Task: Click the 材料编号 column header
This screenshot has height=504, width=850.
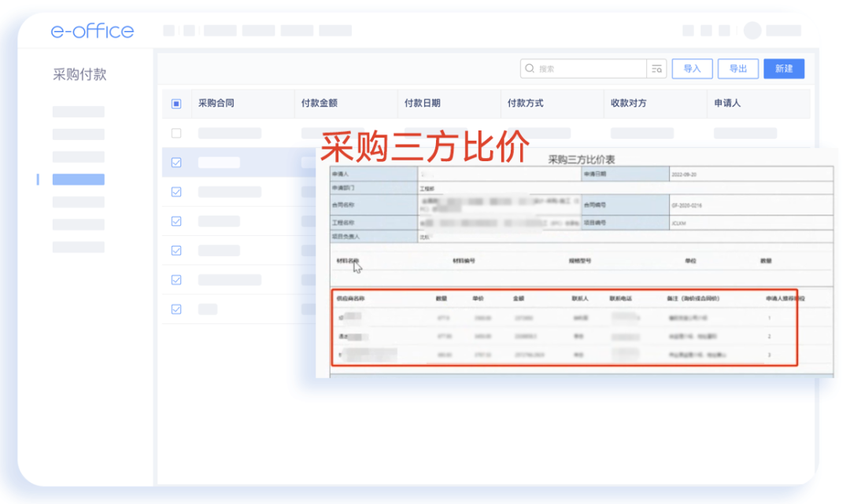Action: point(464,261)
